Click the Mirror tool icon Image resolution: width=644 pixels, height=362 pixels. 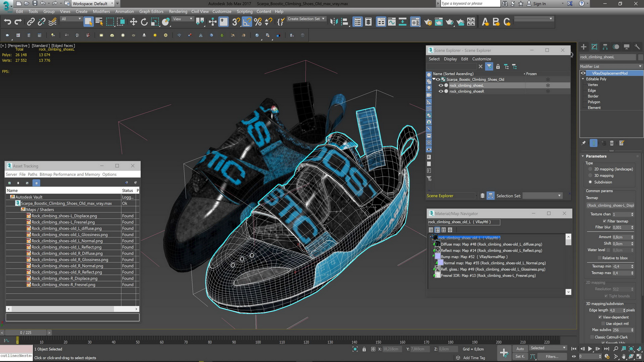tap(334, 22)
